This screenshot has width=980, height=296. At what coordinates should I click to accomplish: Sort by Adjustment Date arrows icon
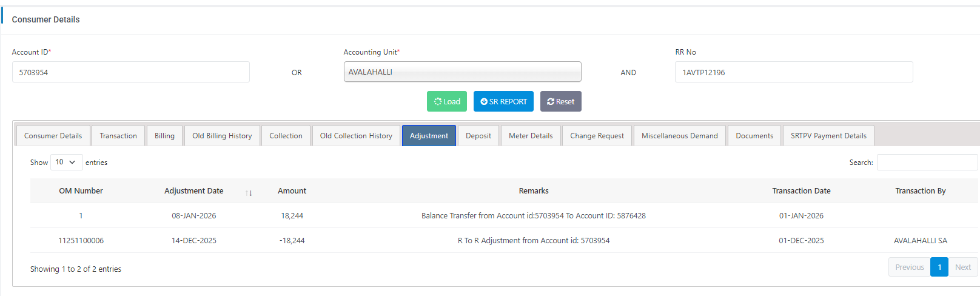(249, 192)
